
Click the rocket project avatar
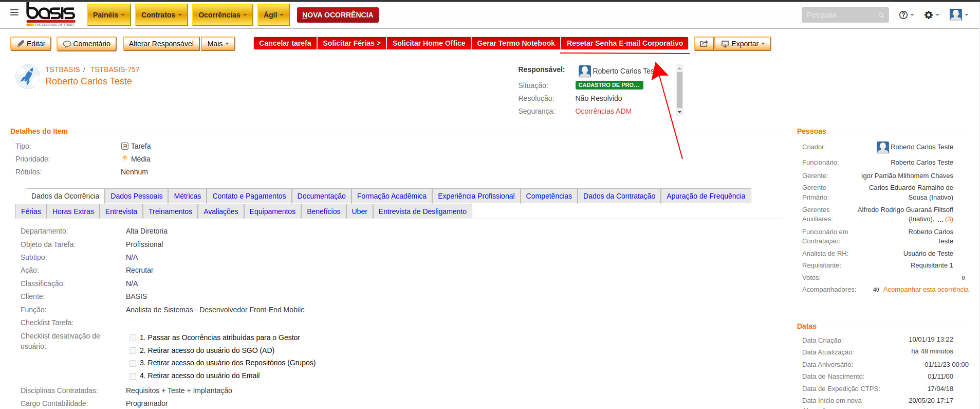click(x=28, y=77)
